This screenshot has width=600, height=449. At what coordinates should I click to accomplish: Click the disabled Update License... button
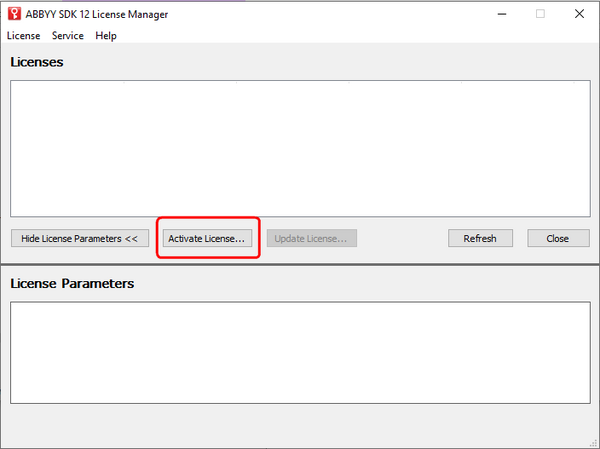[311, 238]
